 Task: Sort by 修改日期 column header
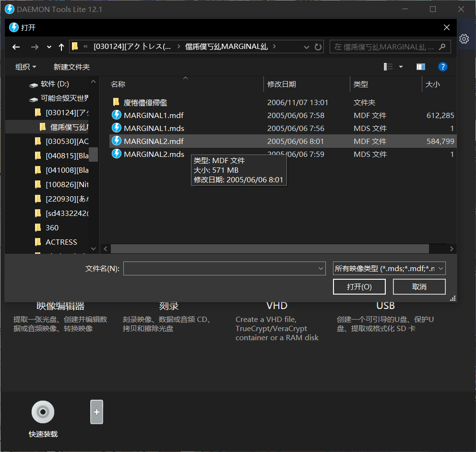point(281,84)
